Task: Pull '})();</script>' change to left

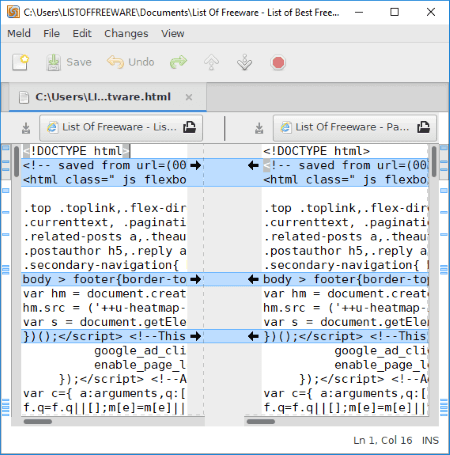Action: pos(253,336)
